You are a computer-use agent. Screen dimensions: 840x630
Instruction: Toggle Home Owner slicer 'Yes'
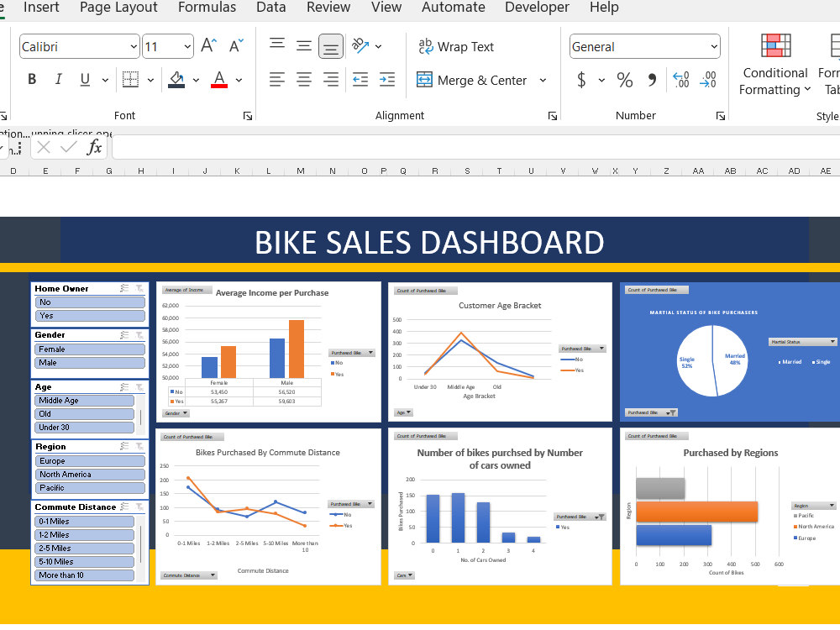click(x=90, y=316)
